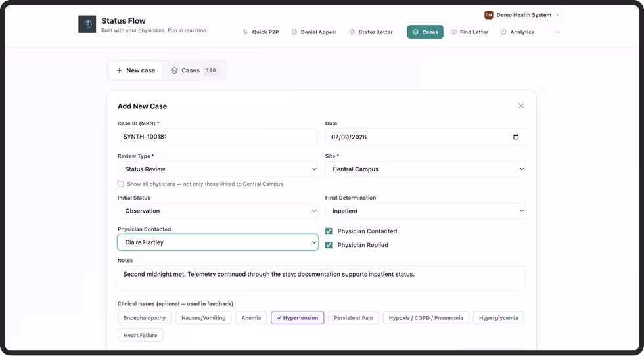Viewport: 644px width, 356px height.
Task: Open the Physician Contacted dropdown with Claire Hartley
Action: (x=218, y=242)
